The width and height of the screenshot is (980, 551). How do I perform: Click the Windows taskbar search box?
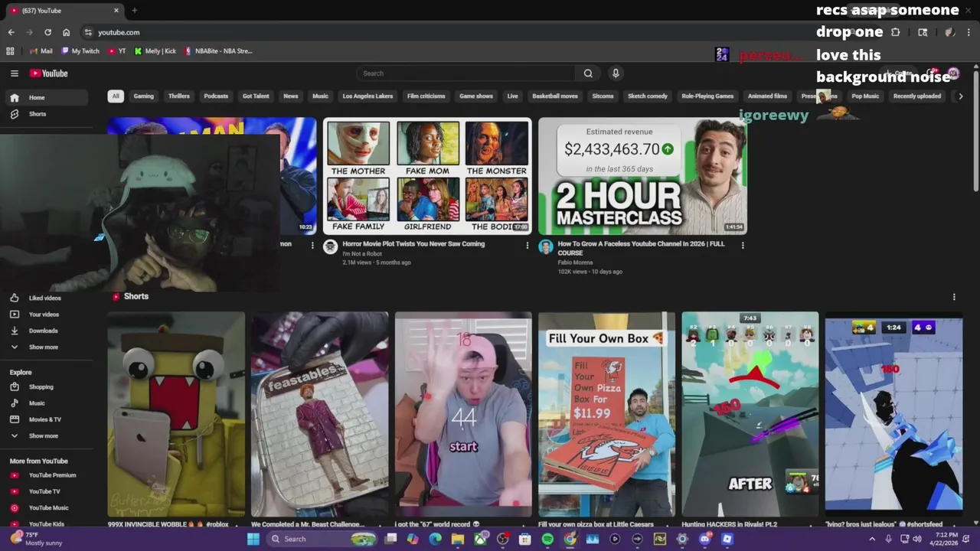click(x=322, y=539)
